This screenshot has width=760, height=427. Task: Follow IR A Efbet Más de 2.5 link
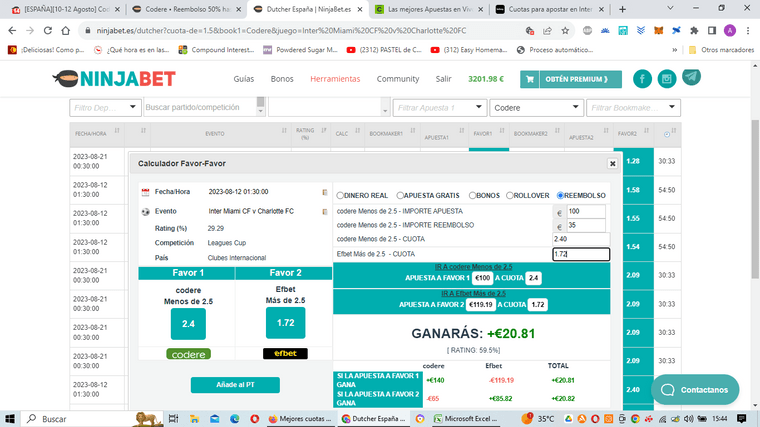pyautogui.click(x=473, y=294)
